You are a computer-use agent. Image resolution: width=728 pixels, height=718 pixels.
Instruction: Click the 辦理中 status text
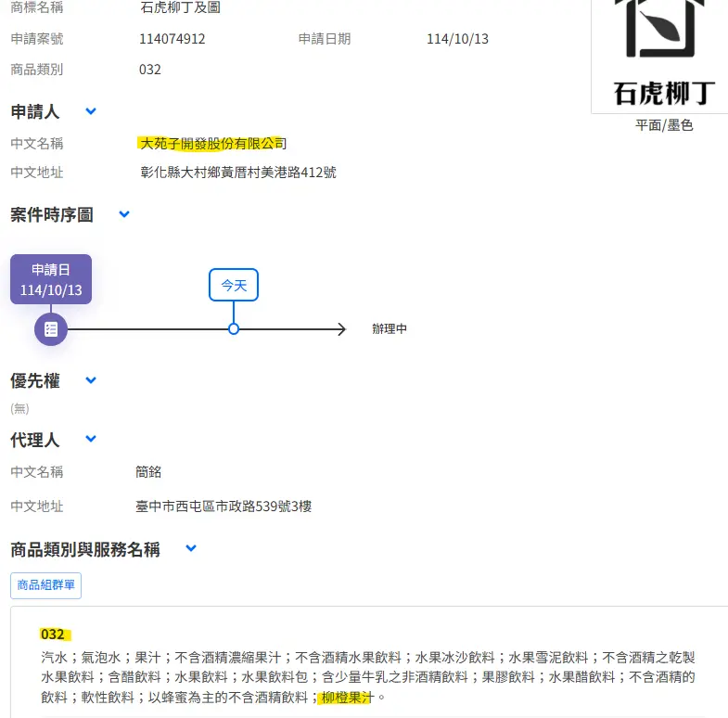click(x=390, y=329)
